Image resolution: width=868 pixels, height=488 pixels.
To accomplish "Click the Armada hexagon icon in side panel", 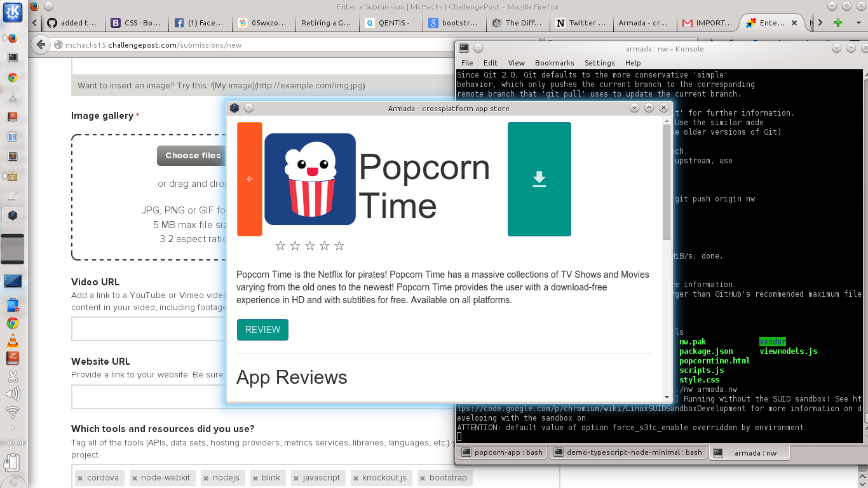I will (13, 215).
